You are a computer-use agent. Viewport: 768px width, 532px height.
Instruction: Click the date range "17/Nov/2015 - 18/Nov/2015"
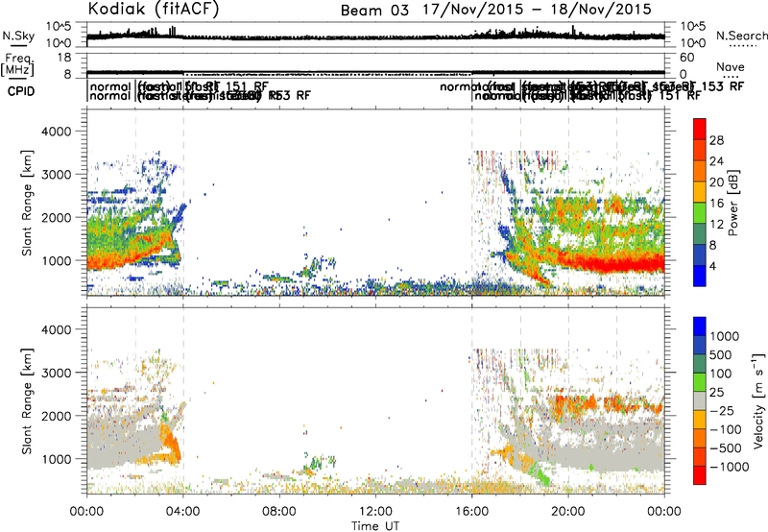538,10
